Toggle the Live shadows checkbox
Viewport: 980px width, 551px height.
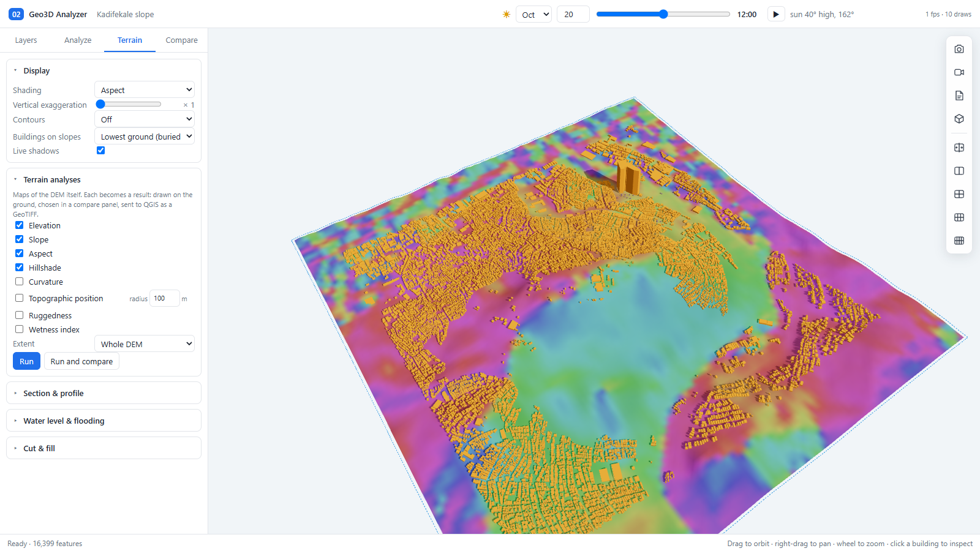101,151
